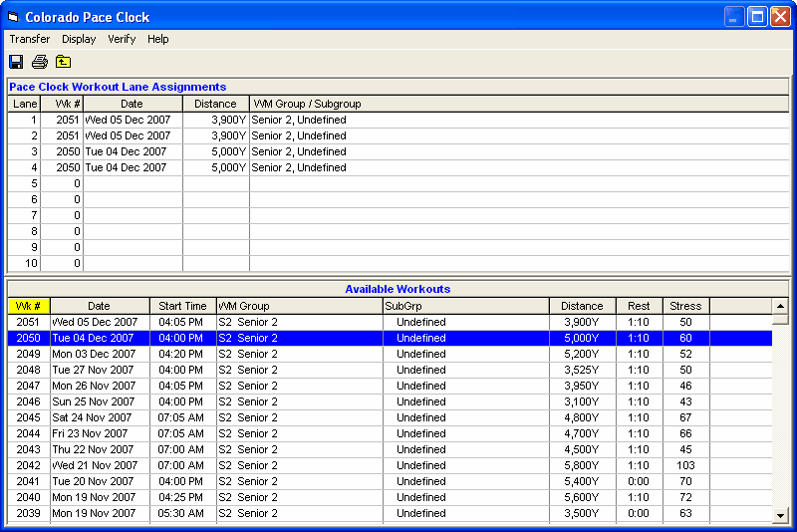Open the Verify menu
This screenshot has height=532, width=797.
point(122,39)
